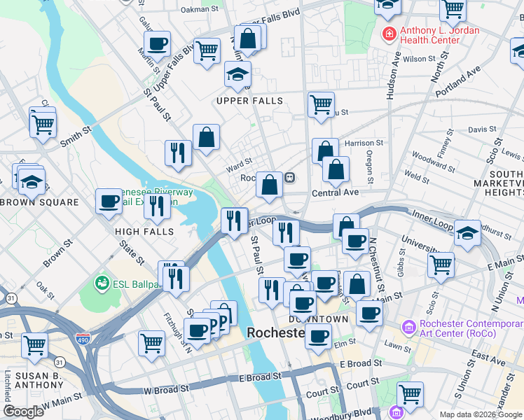Image resolution: width=524 pixels, height=420 pixels.
Task: Click the 'W Broad St' street label
Action: [167, 390]
